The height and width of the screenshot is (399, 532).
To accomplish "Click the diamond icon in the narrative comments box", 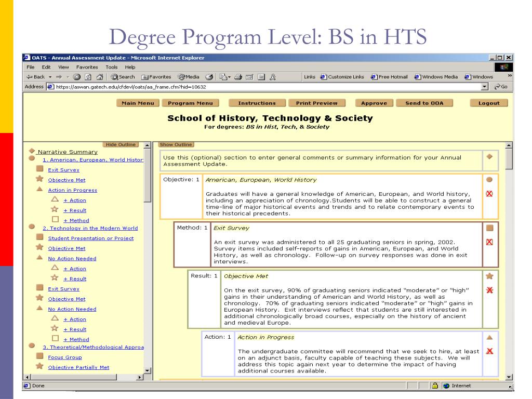I will point(489,157).
